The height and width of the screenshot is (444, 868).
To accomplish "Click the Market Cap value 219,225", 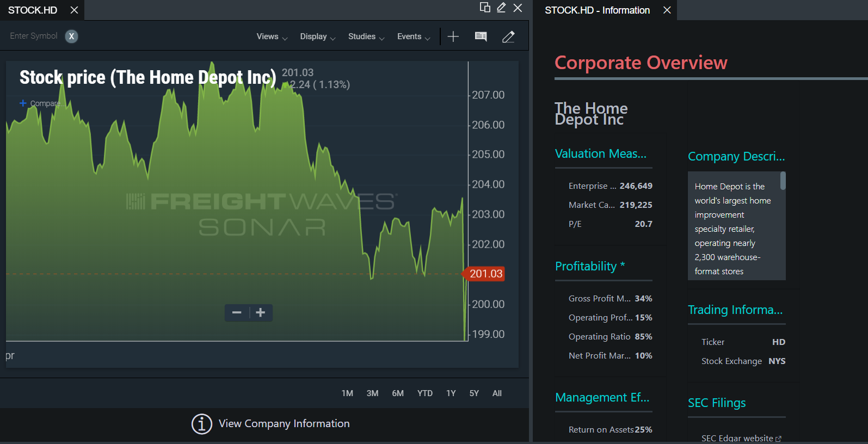I will pos(636,205).
